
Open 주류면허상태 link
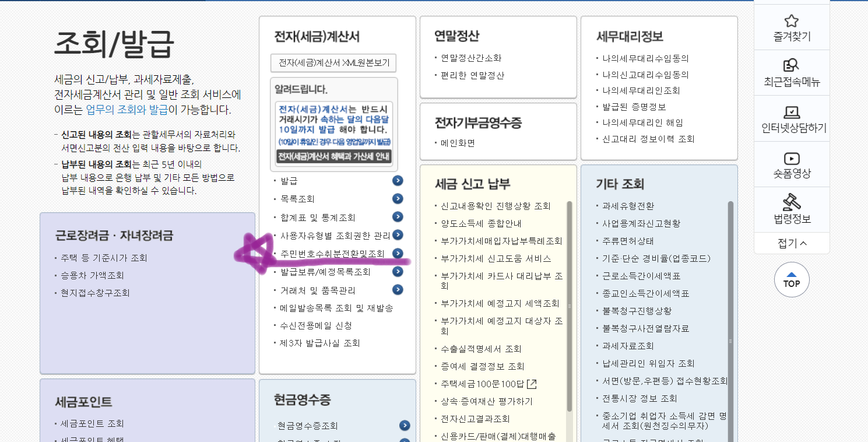coord(628,241)
